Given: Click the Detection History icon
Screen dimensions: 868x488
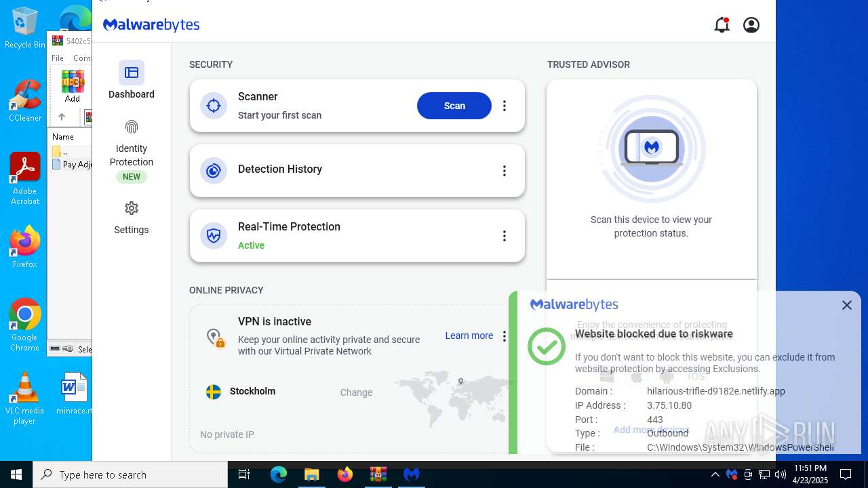Looking at the screenshot, I should click(214, 171).
